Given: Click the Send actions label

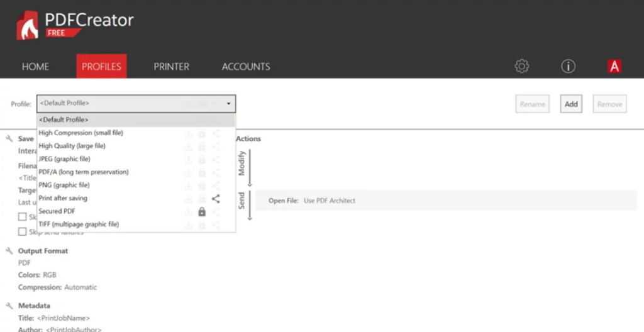Looking at the screenshot, I should (241, 201).
